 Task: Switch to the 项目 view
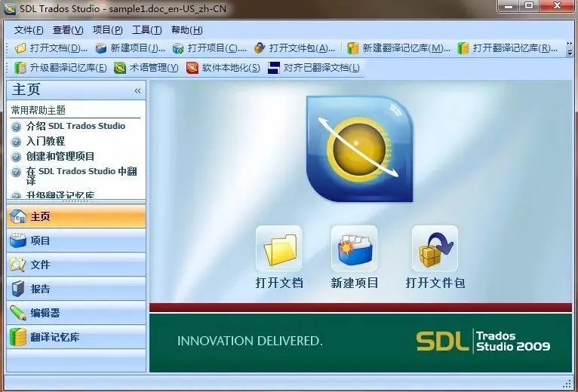[x=76, y=240]
